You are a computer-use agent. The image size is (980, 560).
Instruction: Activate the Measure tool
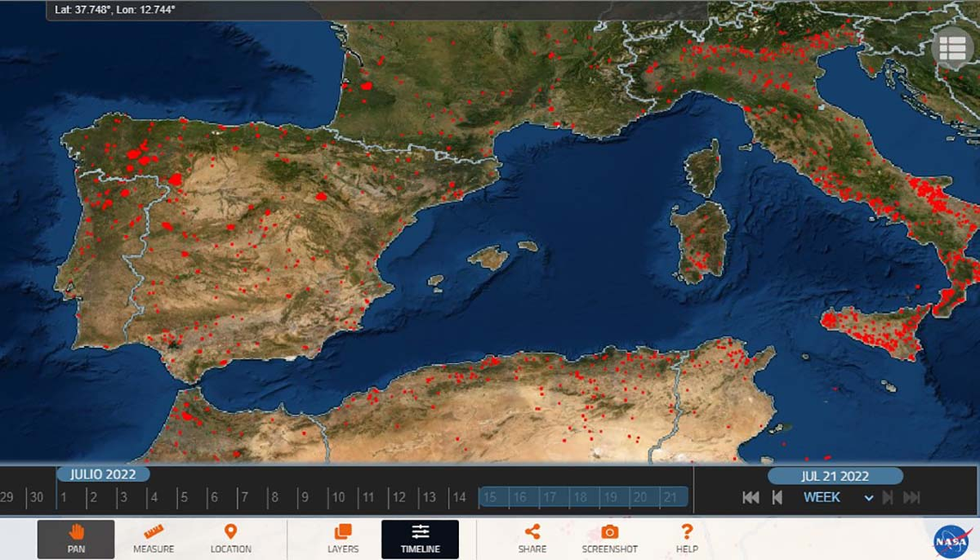tap(153, 539)
